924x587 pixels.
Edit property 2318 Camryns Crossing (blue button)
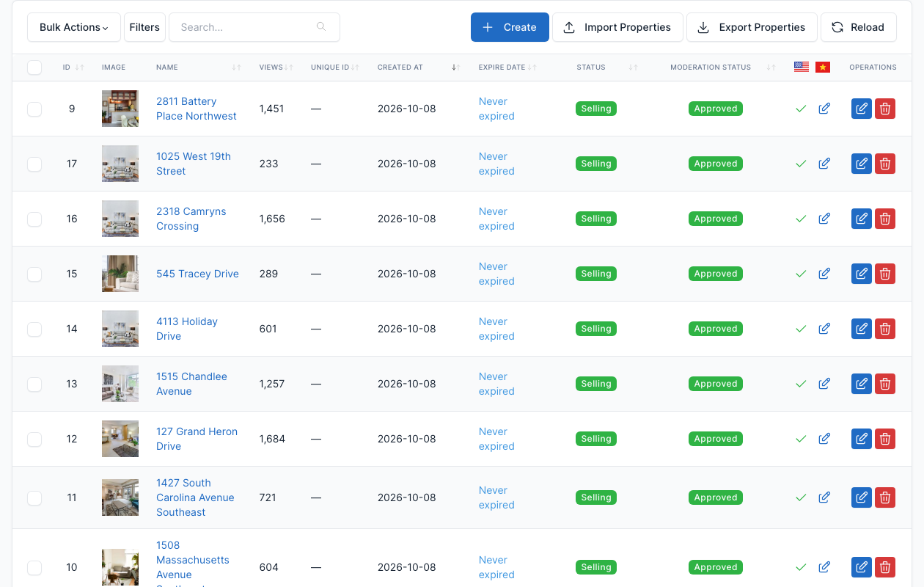[x=862, y=219]
